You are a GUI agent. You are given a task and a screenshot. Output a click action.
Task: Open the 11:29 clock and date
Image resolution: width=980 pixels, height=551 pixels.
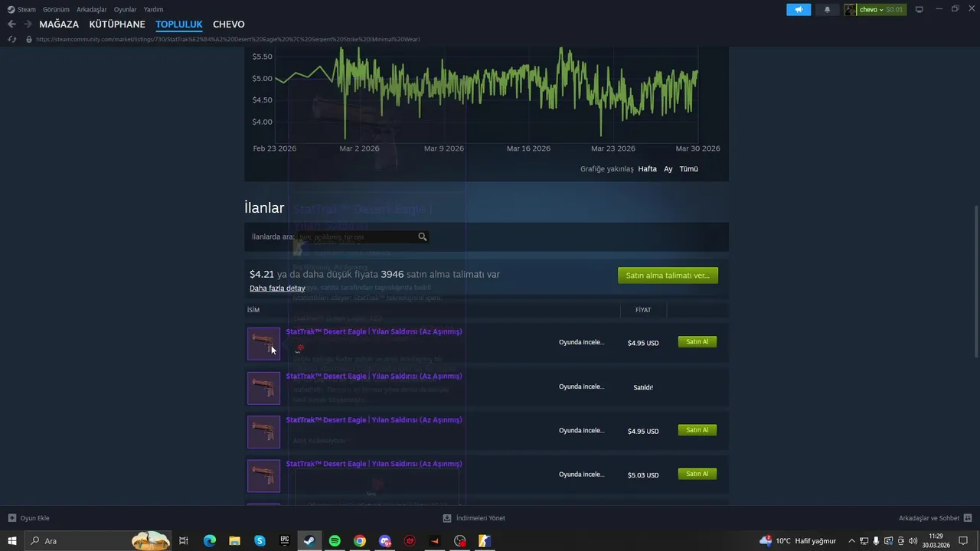point(936,541)
